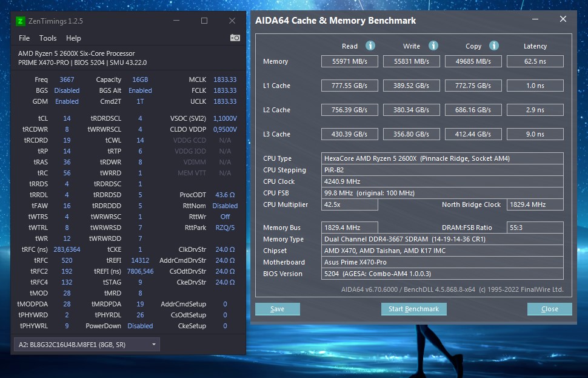Viewport: 588px width, 378px height.
Task: Click the RttPark value RZQ/5
Action: click(x=225, y=228)
